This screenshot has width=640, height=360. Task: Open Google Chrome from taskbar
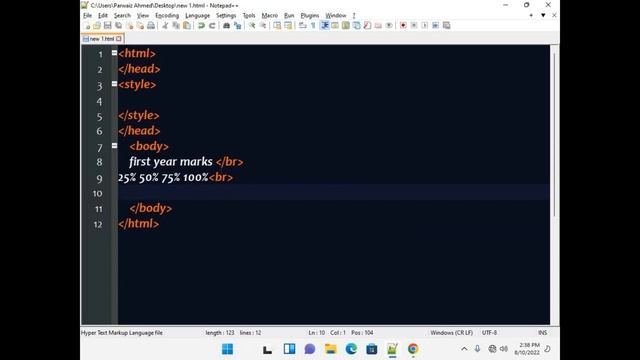pyautogui.click(x=413, y=349)
